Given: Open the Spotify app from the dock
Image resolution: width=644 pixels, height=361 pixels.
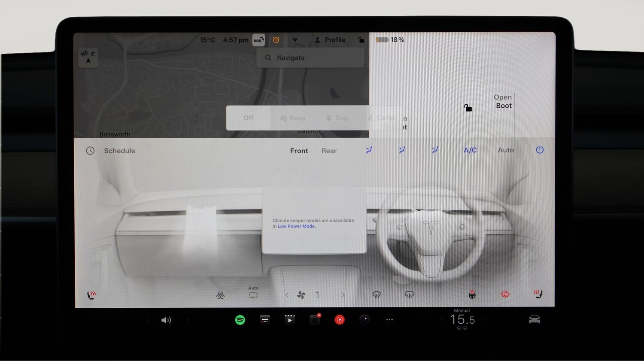Looking at the screenshot, I should [240, 320].
